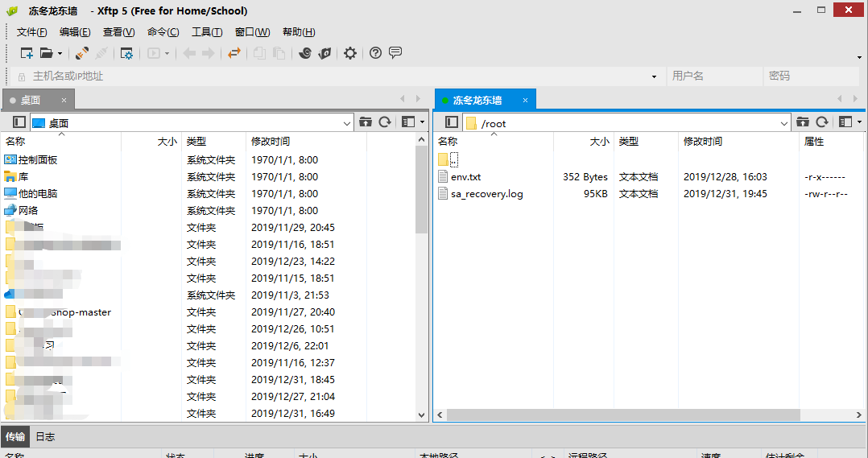The width and height of the screenshot is (868, 458).
Task: Toggle the remote pane tree view icon
Action: pyautogui.click(x=452, y=122)
